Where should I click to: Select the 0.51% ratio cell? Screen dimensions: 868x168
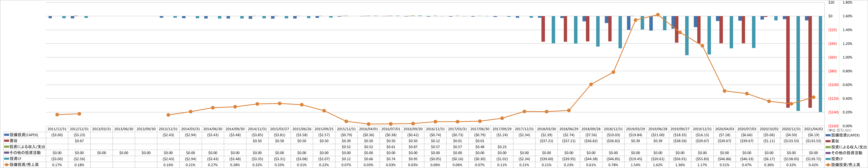click(724, 165)
